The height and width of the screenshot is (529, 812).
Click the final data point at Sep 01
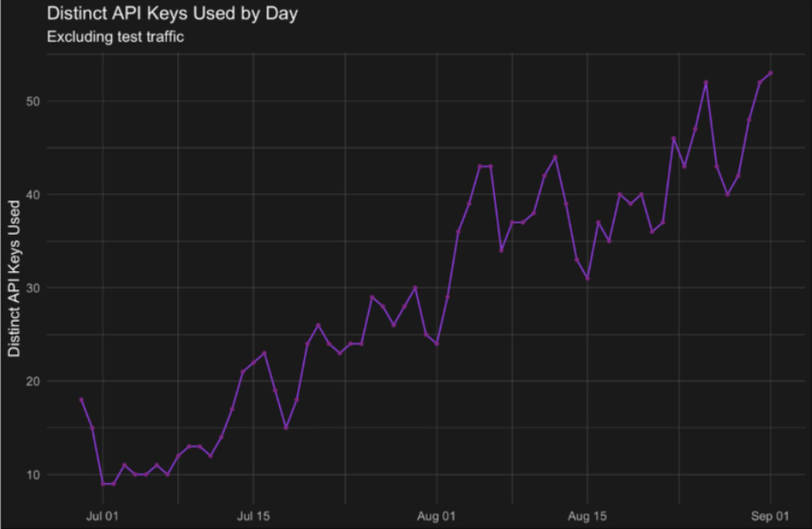[771, 73]
